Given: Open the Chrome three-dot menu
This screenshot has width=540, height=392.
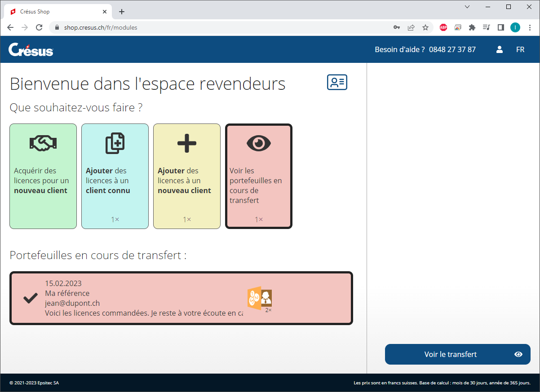Looking at the screenshot, I should pos(530,27).
